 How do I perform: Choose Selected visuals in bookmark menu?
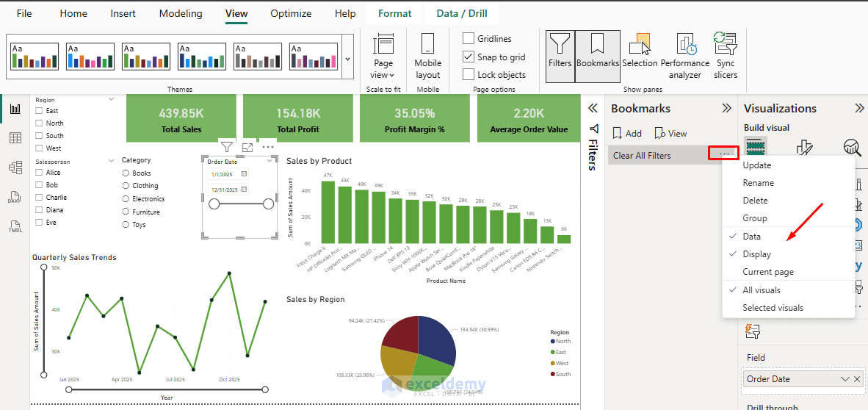(x=788, y=307)
